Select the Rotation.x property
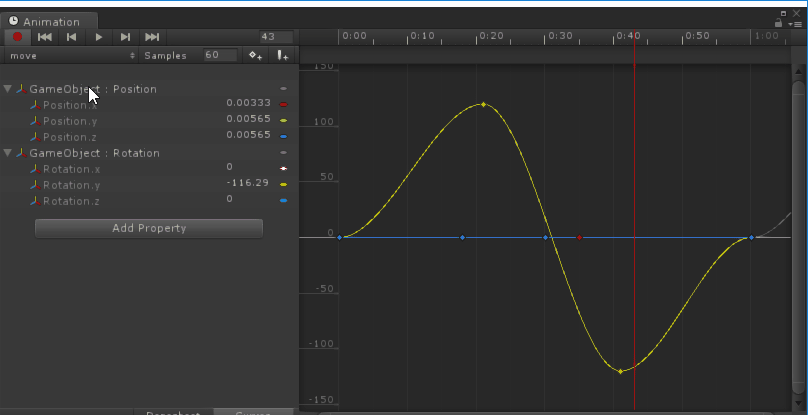808x415 pixels. pyautogui.click(x=72, y=169)
